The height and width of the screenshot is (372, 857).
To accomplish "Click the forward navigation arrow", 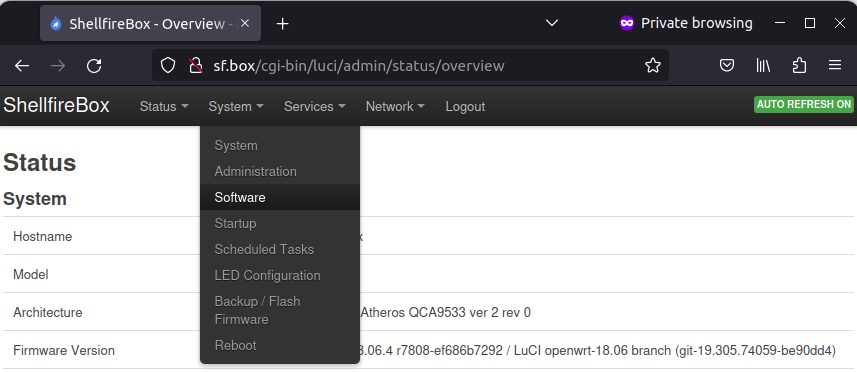I will (58, 66).
